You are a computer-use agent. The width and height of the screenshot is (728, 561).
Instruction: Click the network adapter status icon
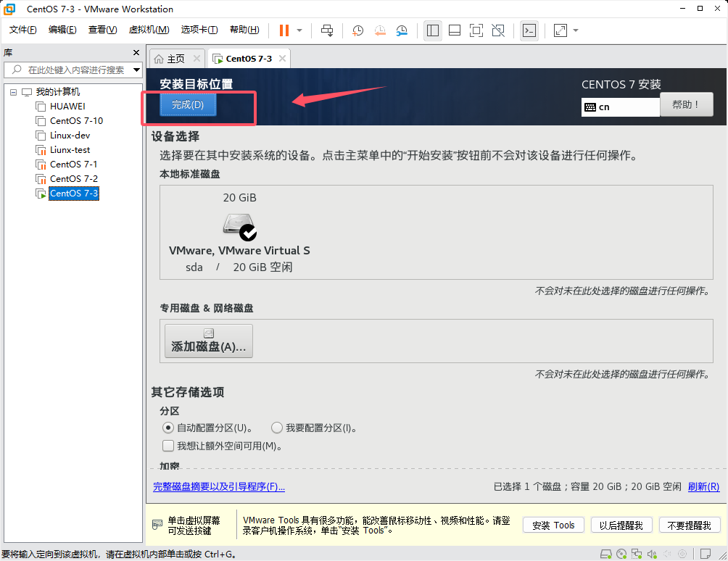click(637, 554)
